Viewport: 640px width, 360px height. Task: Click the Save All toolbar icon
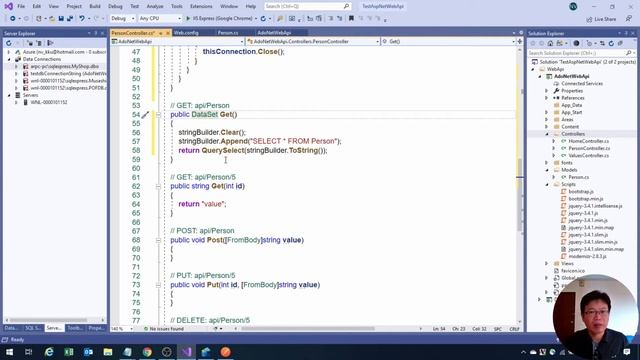click(70, 18)
